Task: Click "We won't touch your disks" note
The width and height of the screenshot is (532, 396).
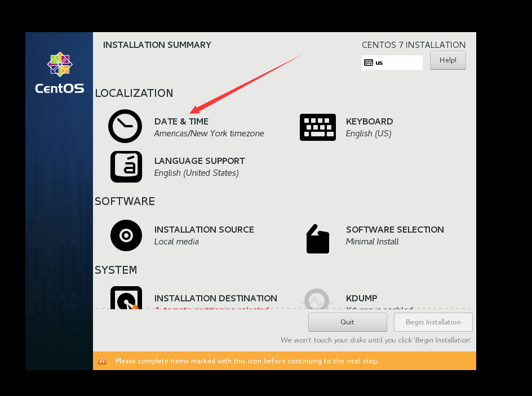Action: tap(376, 340)
